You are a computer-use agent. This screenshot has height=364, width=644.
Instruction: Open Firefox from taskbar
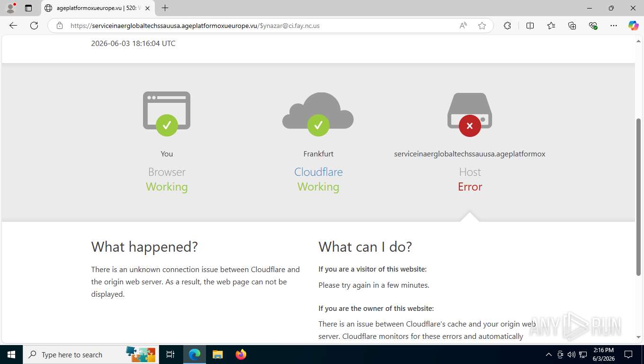(241, 355)
